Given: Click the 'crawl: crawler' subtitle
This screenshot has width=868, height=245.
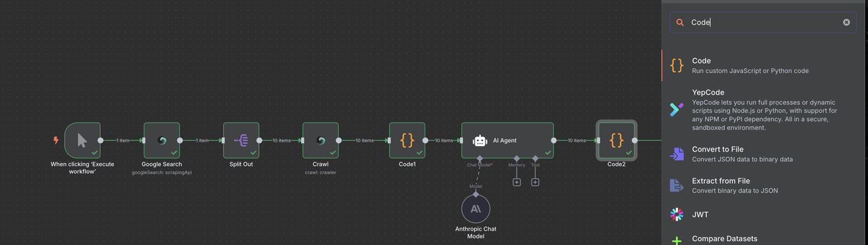Looking at the screenshot, I should point(321,172).
